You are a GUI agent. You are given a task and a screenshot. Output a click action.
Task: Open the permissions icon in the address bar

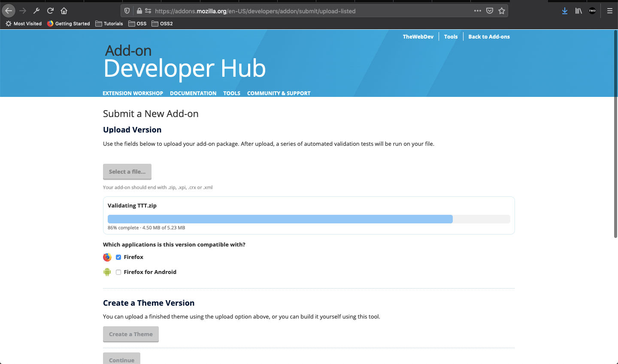click(x=148, y=11)
